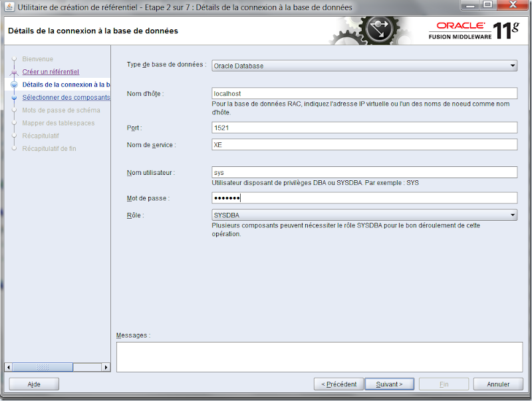Click the Port field showing 1521

click(364, 128)
